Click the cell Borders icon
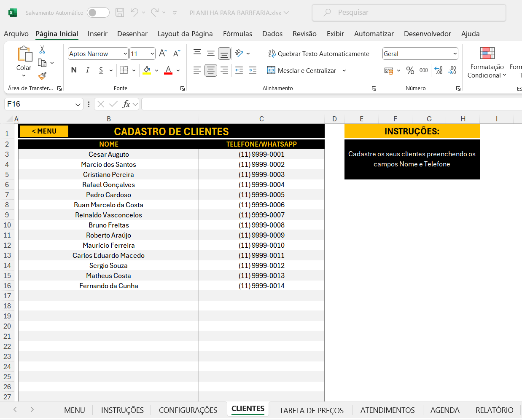522x420 pixels. point(124,70)
